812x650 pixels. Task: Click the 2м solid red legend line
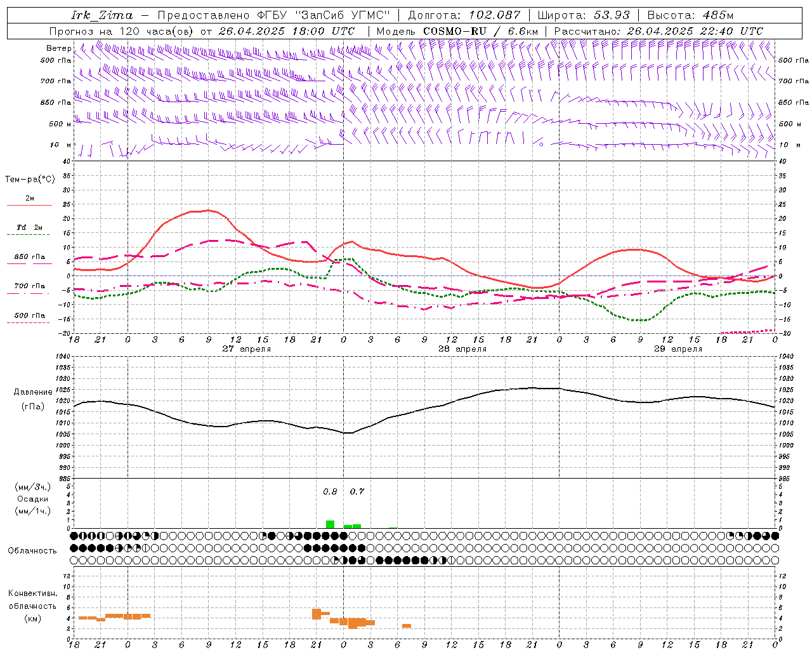point(29,206)
